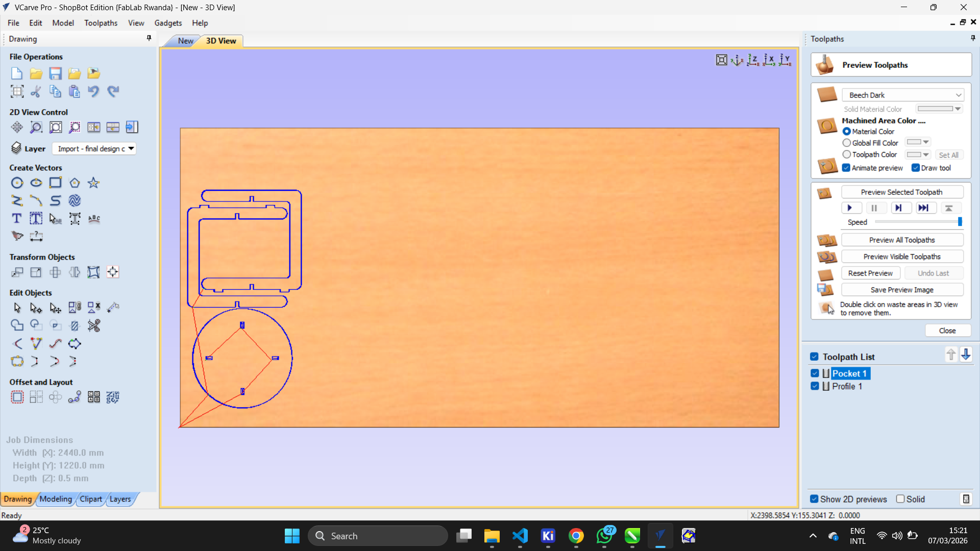Click the Zoom to fit icon in 3D view
Image resolution: width=980 pixels, height=551 pixels.
click(721, 60)
